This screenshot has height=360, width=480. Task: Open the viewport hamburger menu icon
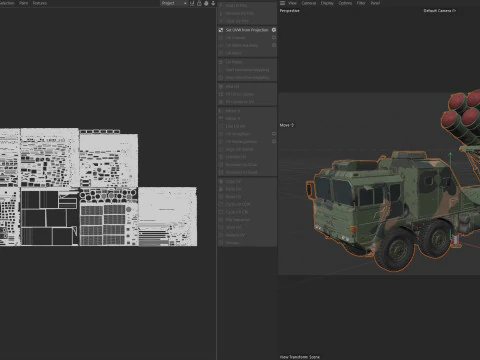point(282,3)
